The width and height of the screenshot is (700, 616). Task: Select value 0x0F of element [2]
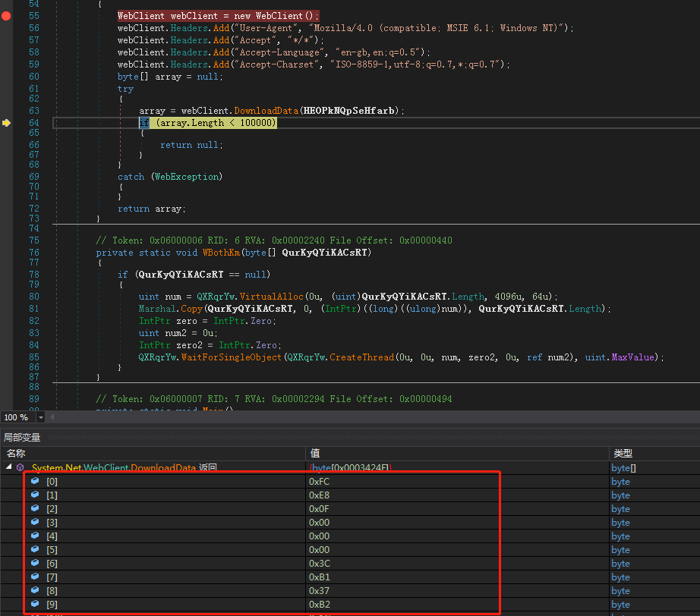point(319,508)
